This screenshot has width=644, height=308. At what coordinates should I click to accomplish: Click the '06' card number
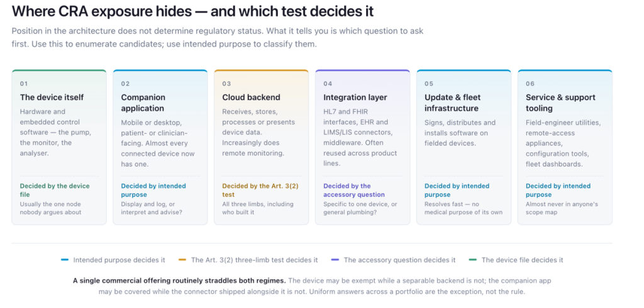click(530, 84)
